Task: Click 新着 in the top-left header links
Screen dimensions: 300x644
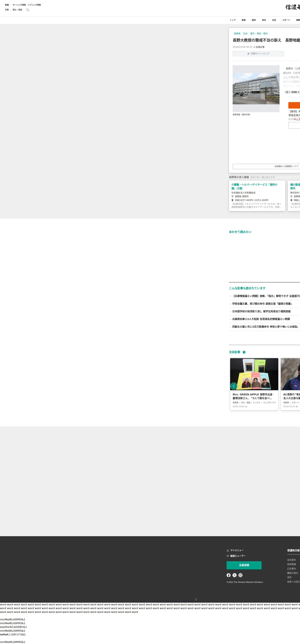Action: [7, 5]
